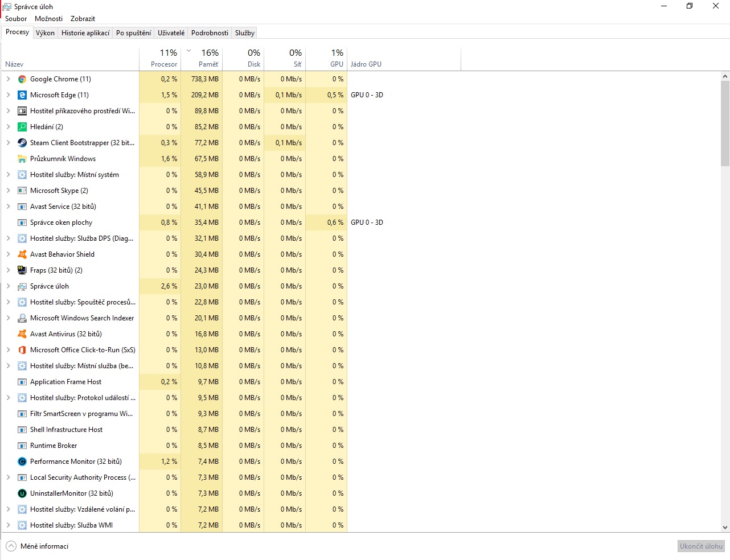Click the Microsoft Windows Search Indexer icon
The width and height of the screenshot is (730, 560).
click(x=22, y=318)
